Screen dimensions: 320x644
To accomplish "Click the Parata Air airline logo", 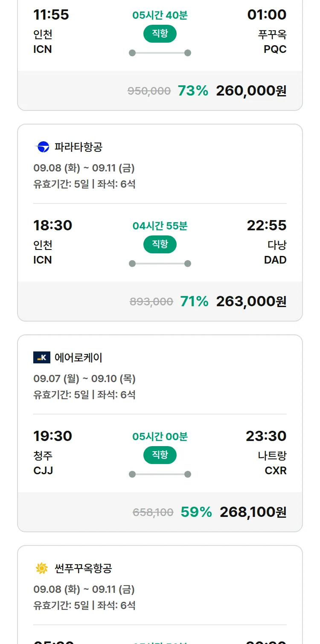I will coord(42,147).
